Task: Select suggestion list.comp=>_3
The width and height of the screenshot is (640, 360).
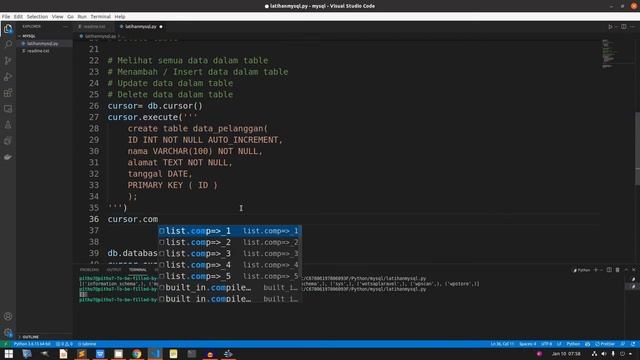Action: [x=230, y=253]
